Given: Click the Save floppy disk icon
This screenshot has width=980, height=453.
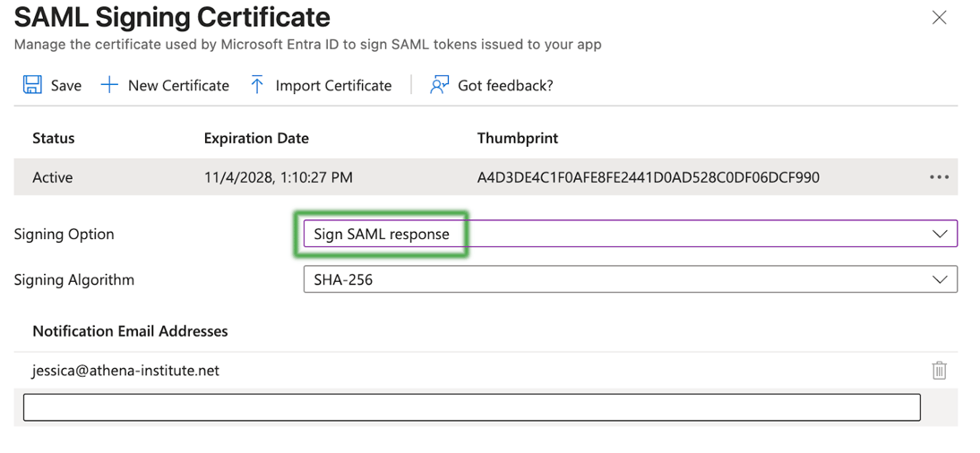Looking at the screenshot, I should point(32,85).
